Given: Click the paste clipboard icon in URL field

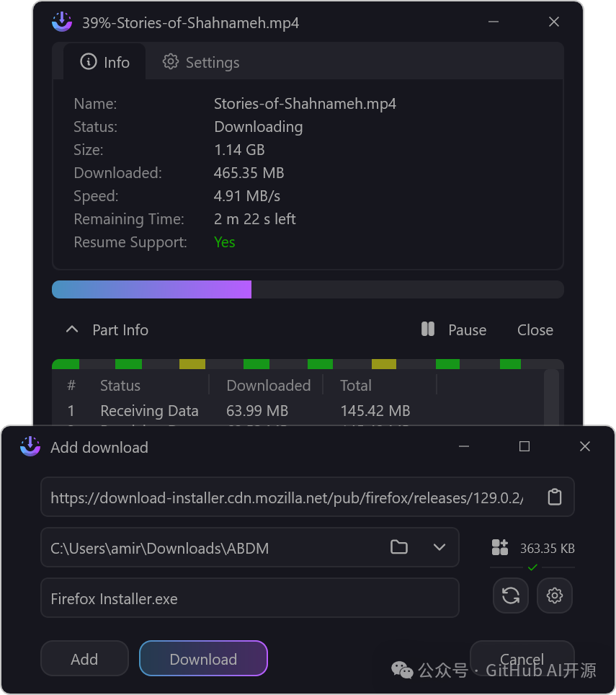Looking at the screenshot, I should [x=555, y=497].
